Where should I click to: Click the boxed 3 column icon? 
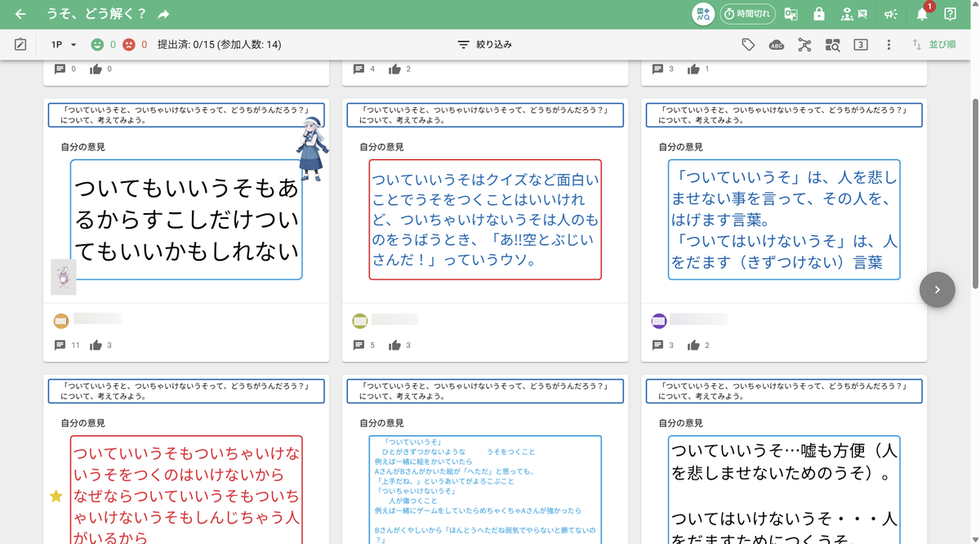861,45
